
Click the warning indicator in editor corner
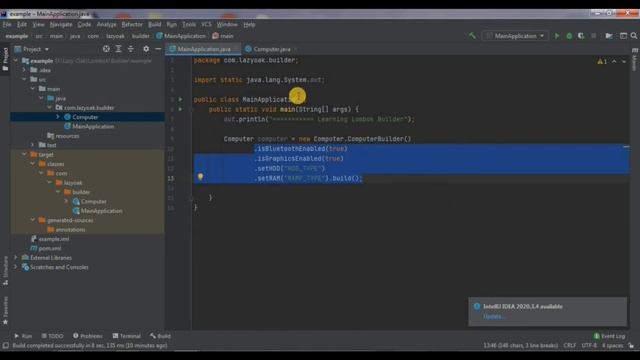(x=602, y=62)
